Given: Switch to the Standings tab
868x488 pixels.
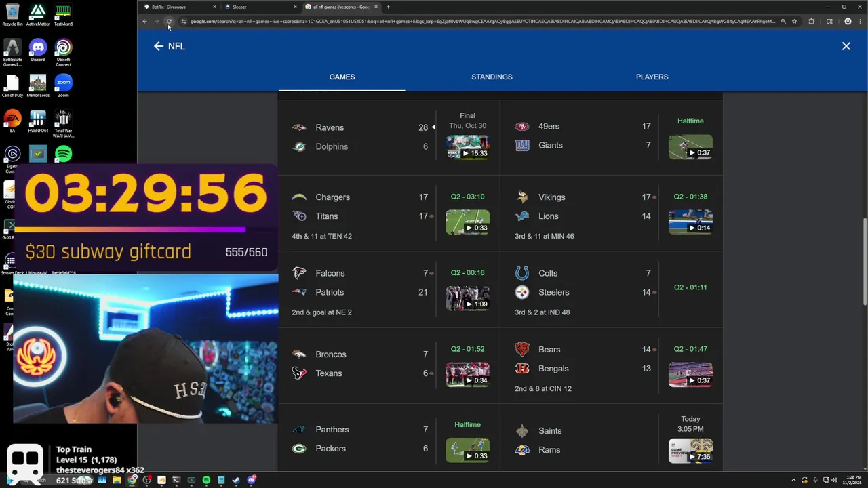Looking at the screenshot, I should click(492, 77).
